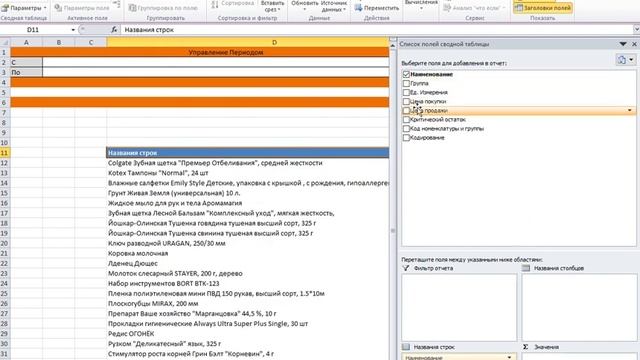Click the Названия столбцов area icon
This screenshot has height=360, width=640.
[526, 268]
